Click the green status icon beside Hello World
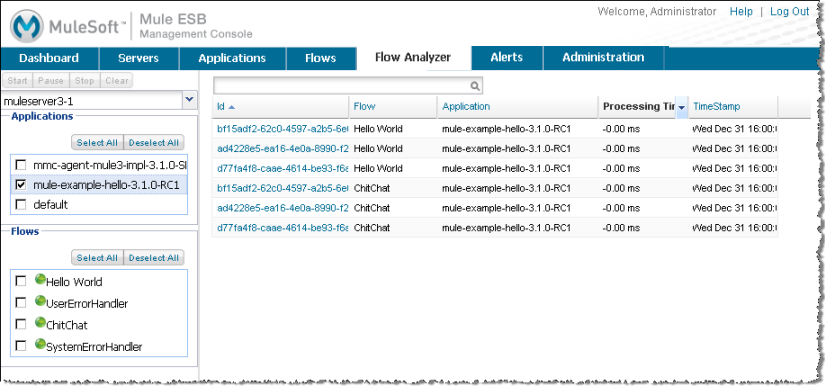Viewport: 825px width, 386px height. click(x=40, y=280)
